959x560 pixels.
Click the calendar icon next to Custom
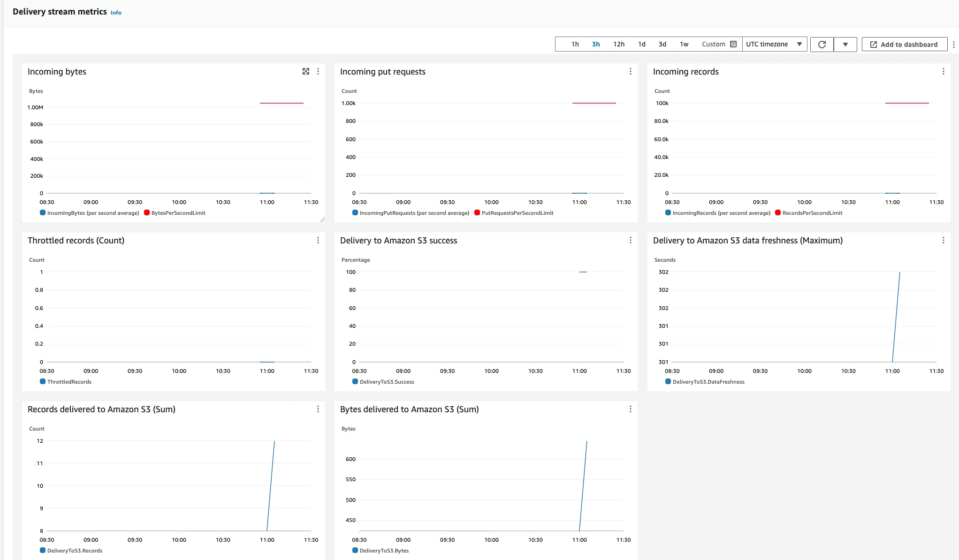pyautogui.click(x=733, y=44)
